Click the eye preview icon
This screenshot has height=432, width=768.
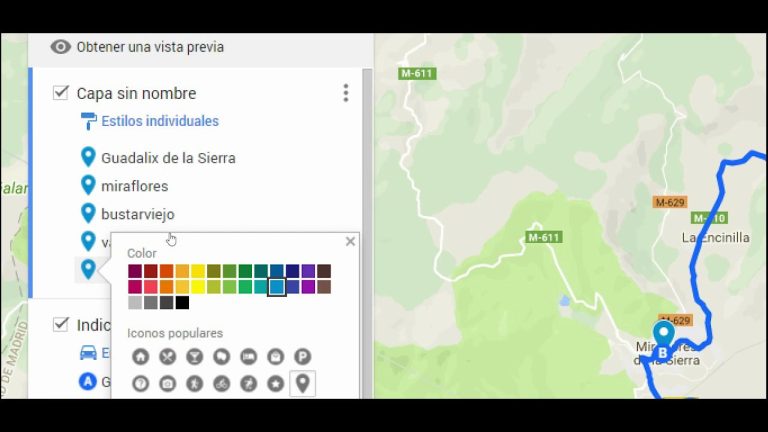point(61,47)
